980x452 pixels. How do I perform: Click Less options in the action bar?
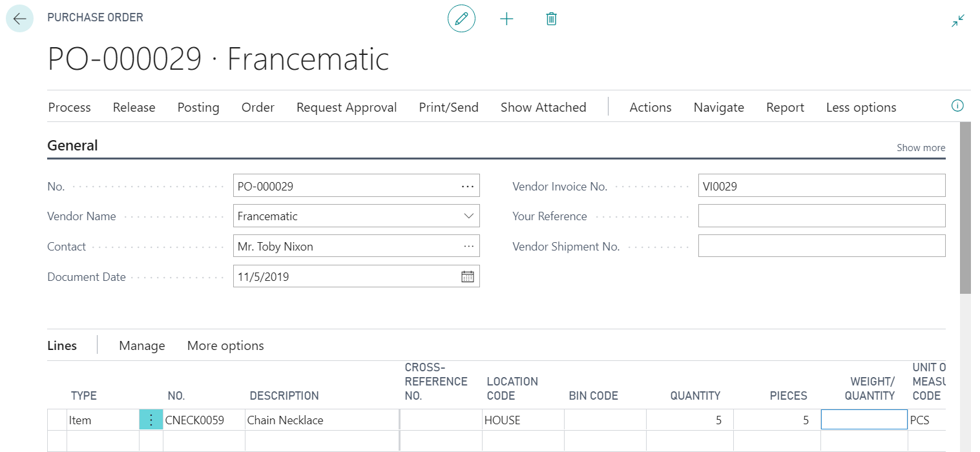861,107
